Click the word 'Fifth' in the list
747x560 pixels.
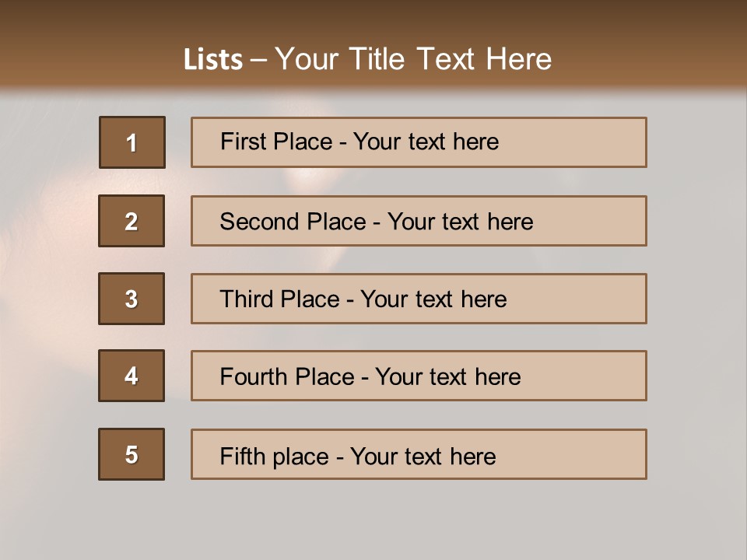243,456
